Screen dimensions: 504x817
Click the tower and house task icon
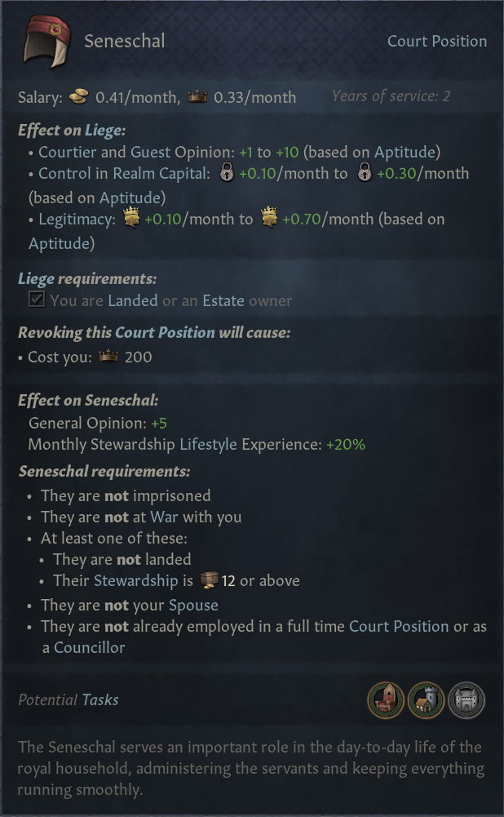[x=427, y=700]
